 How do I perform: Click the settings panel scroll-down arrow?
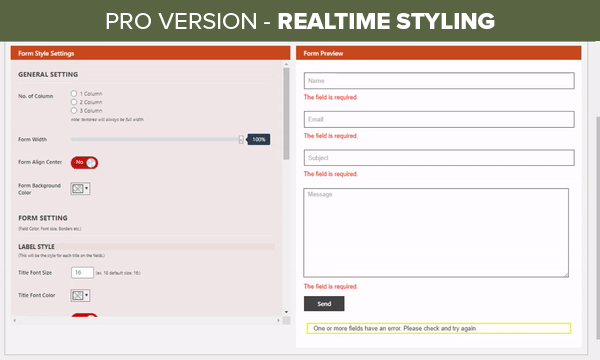286,312
